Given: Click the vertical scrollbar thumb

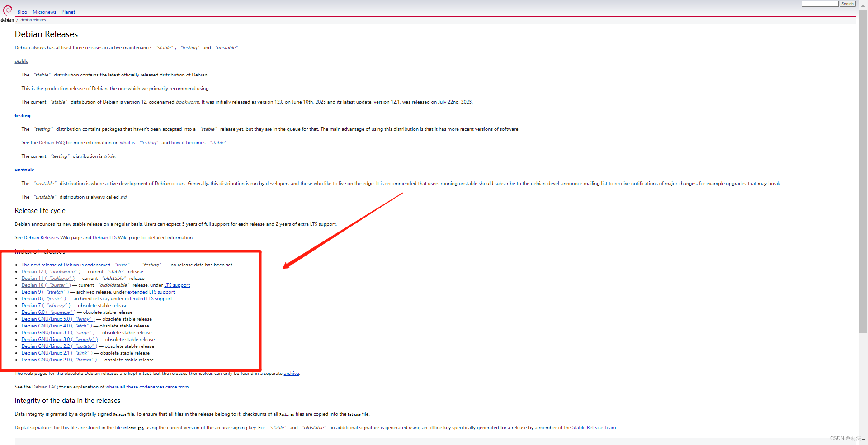Looking at the screenshot, I should 863,171.
